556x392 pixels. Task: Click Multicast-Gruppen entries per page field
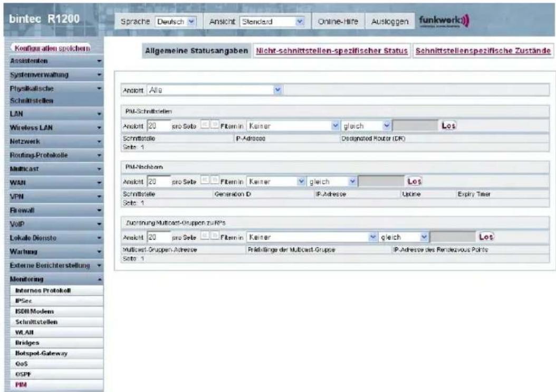[x=158, y=237]
